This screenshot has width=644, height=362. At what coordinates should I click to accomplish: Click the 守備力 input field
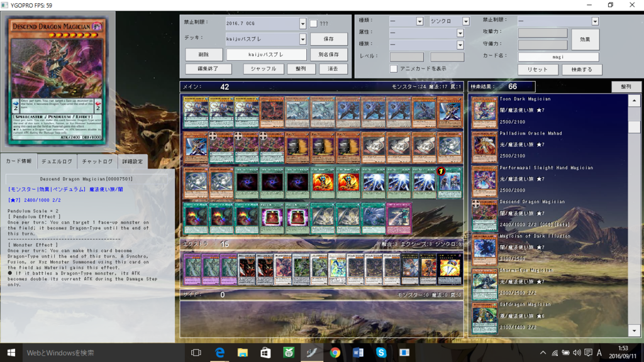(x=543, y=45)
